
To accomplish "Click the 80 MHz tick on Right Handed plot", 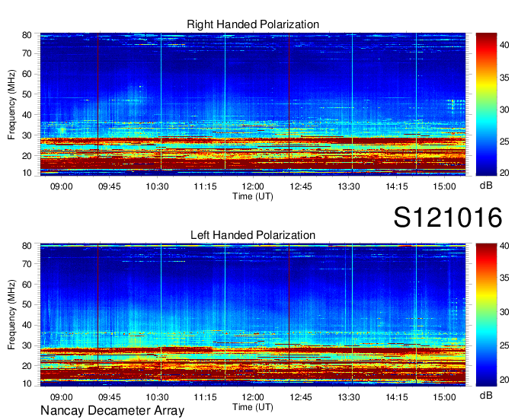I will click(27, 35).
